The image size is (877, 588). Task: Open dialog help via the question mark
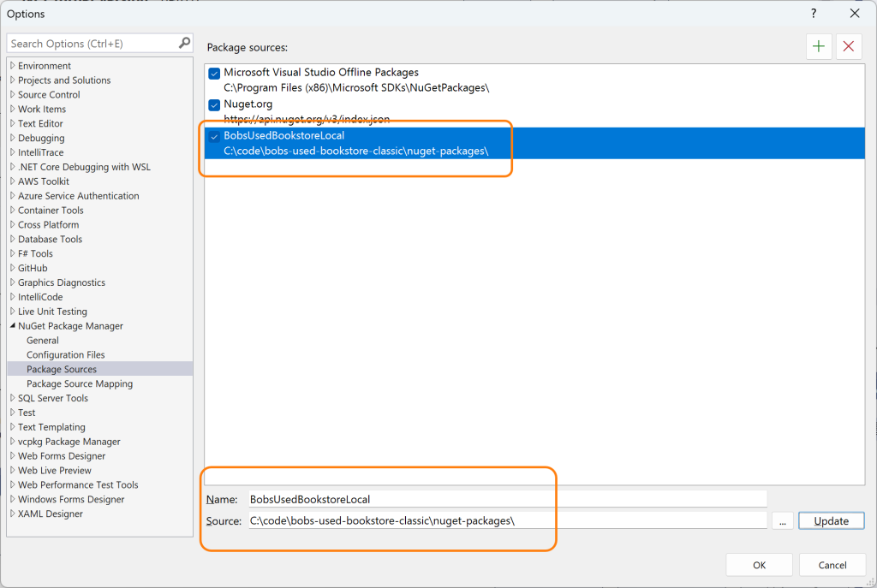[x=812, y=14]
